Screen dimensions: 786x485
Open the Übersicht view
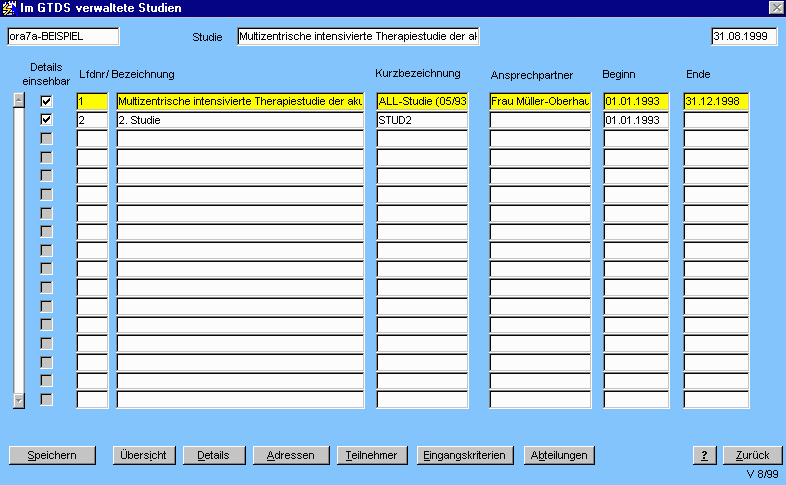coord(145,455)
